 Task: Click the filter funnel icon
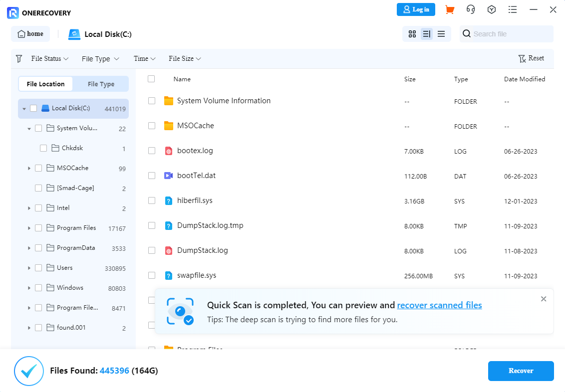pyautogui.click(x=19, y=58)
